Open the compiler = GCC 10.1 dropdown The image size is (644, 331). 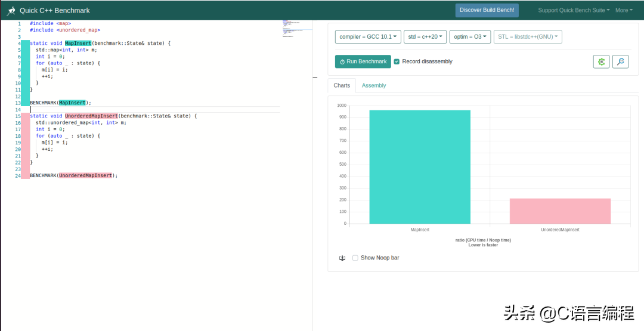pyautogui.click(x=368, y=36)
